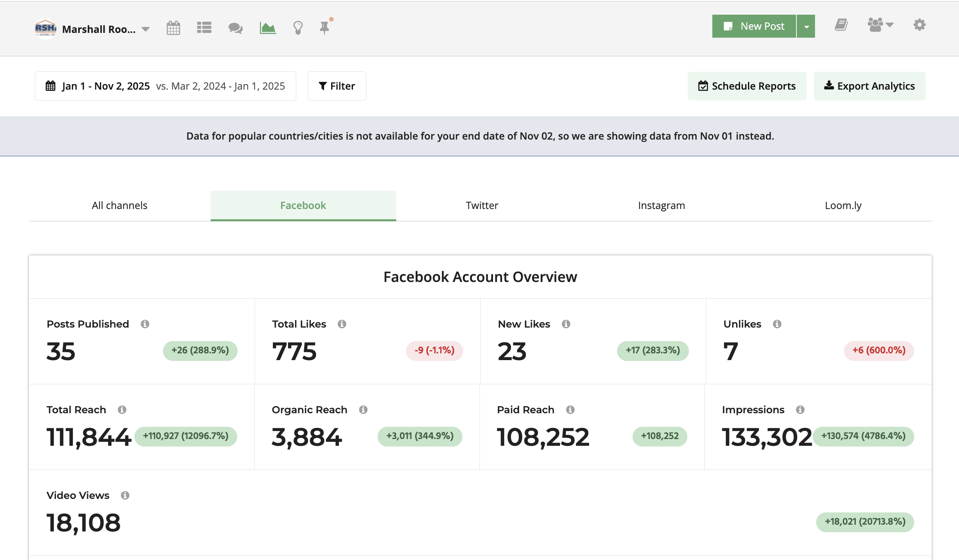Open the post ideas lightbulb icon
Viewport: 959px width, 560px height.
[x=298, y=28]
